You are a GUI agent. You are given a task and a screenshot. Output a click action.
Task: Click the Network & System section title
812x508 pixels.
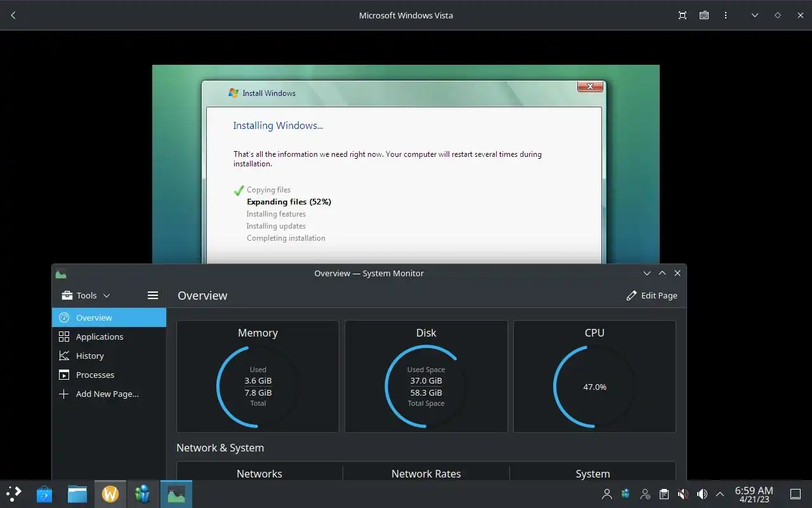220,448
